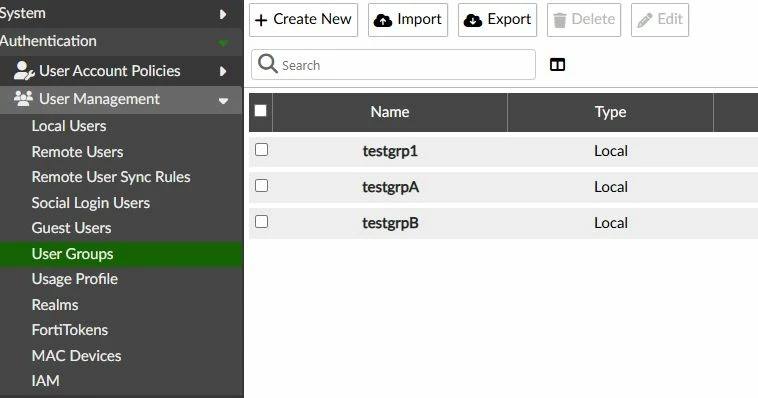Toggle the select-all checkbox in table header
Screen dimensions: 758x398
tap(261, 111)
